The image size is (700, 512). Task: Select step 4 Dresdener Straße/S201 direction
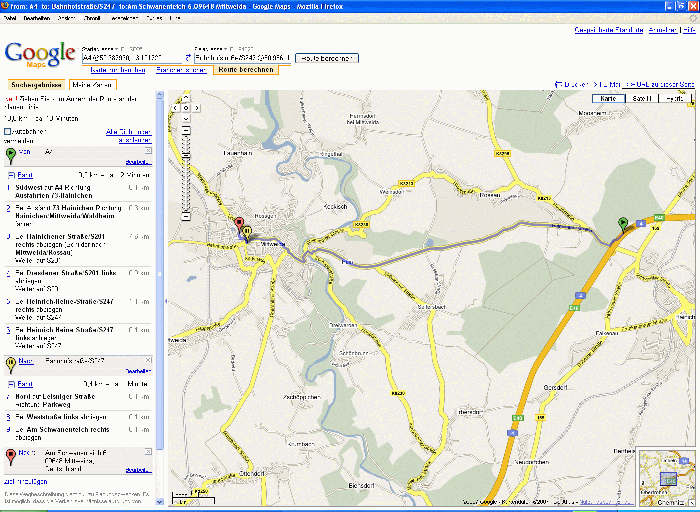(x=79, y=280)
